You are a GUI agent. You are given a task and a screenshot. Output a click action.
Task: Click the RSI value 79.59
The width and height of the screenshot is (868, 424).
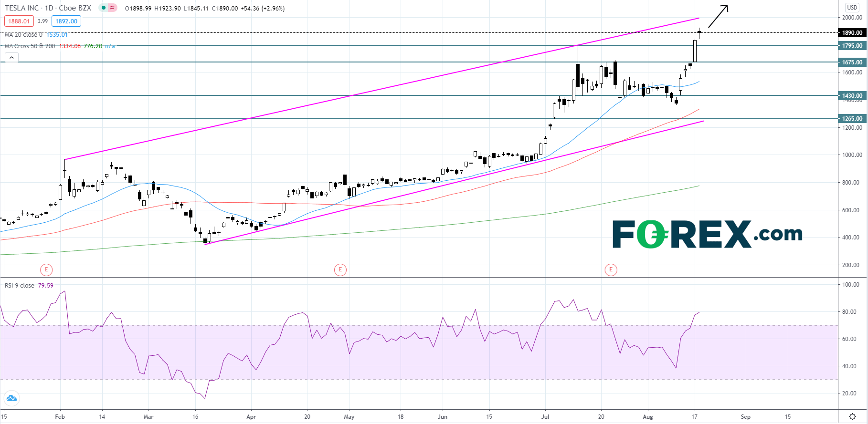click(46, 286)
